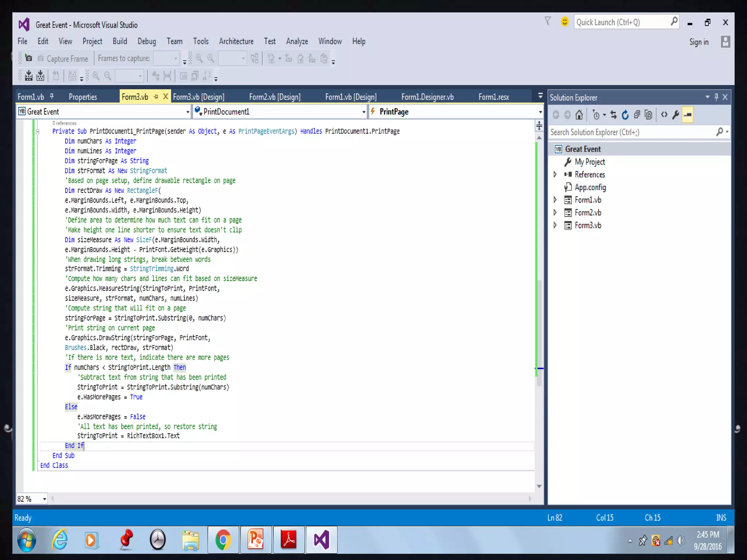Image resolution: width=747 pixels, height=560 pixels.
Task: Open the 82 % zoom dropdown
Action: click(44, 499)
